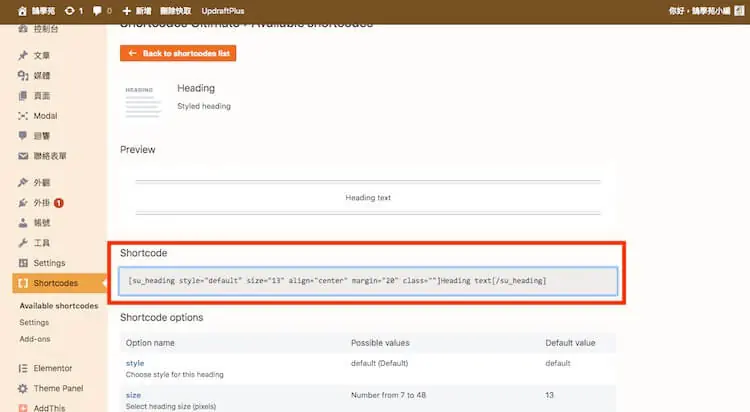
Task: Select the Shortcodes brackets icon
Action: click(22, 283)
